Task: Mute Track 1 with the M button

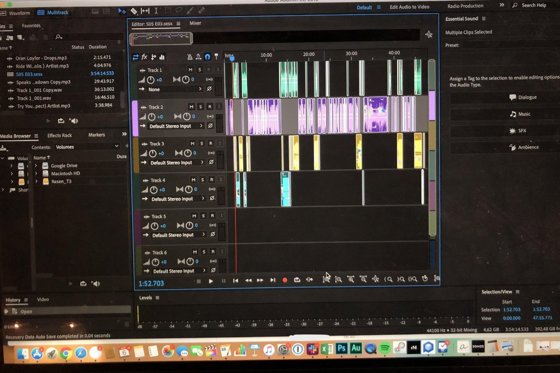Action: coord(190,70)
